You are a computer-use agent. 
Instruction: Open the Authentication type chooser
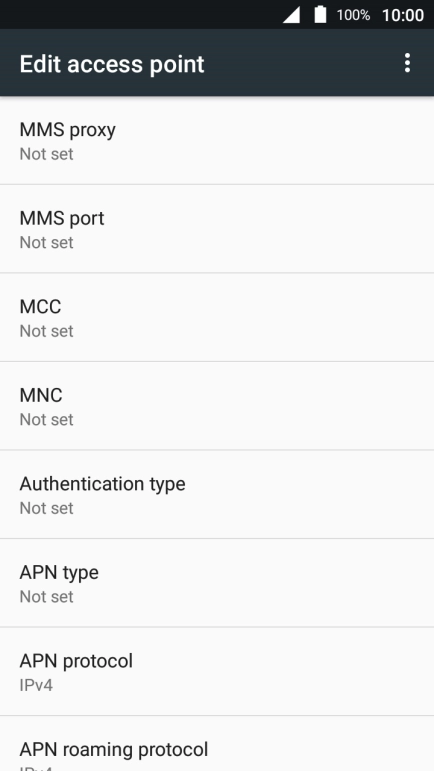point(217,495)
